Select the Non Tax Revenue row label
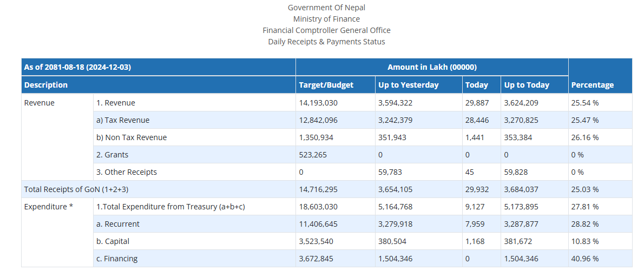Screen dimensions: 644x277 pos(132,137)
